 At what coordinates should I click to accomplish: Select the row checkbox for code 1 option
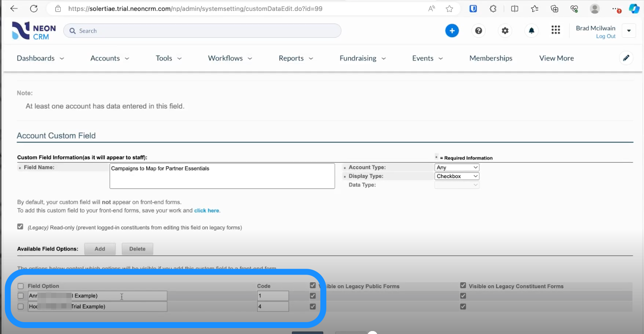pos(20,296)
